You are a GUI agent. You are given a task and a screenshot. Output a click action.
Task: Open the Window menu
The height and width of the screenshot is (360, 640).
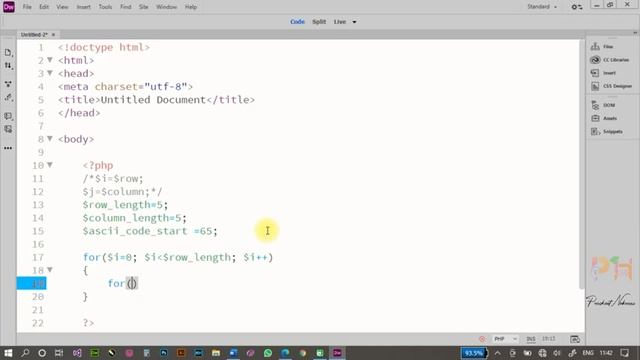coord(167,7)
